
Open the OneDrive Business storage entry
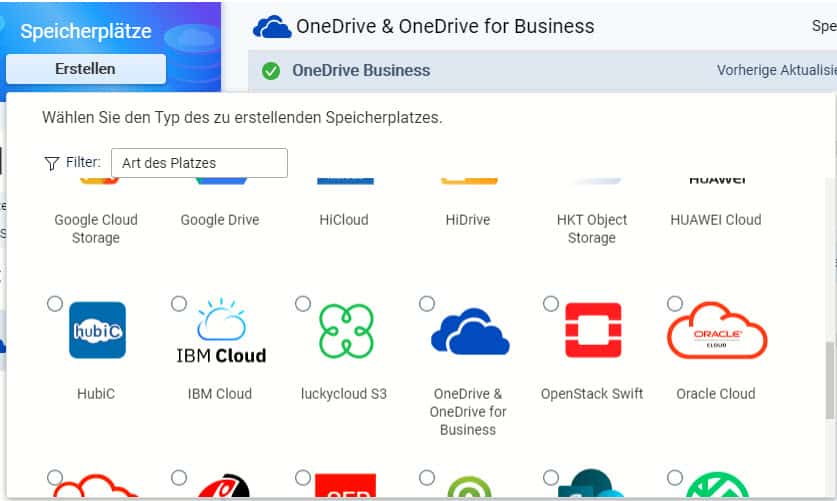pyautogui.click(x=542, y=70)
